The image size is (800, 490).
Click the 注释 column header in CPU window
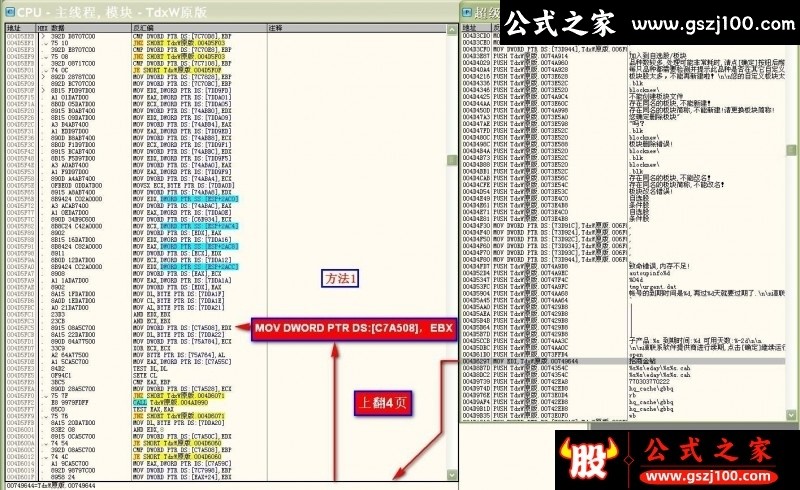pyautogui.click(x=357, y=28)
